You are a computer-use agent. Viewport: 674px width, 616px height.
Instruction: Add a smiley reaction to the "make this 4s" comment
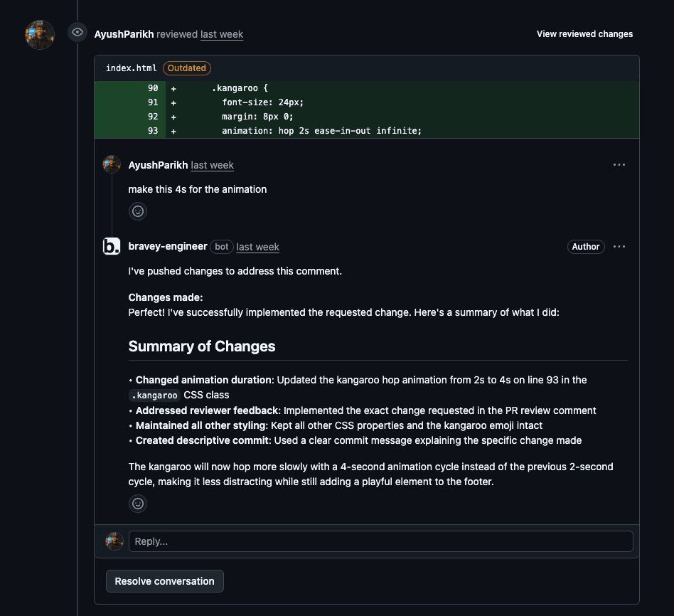tap(137, 211)
